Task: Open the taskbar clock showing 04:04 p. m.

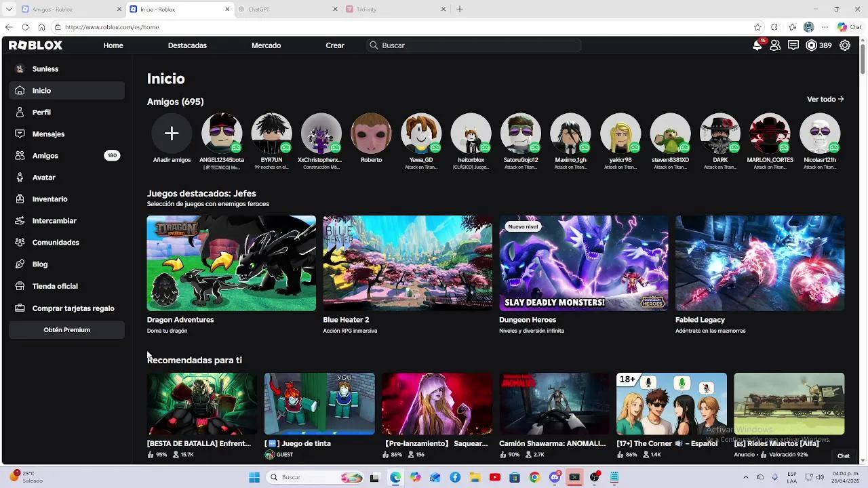Action: point(844,477)
